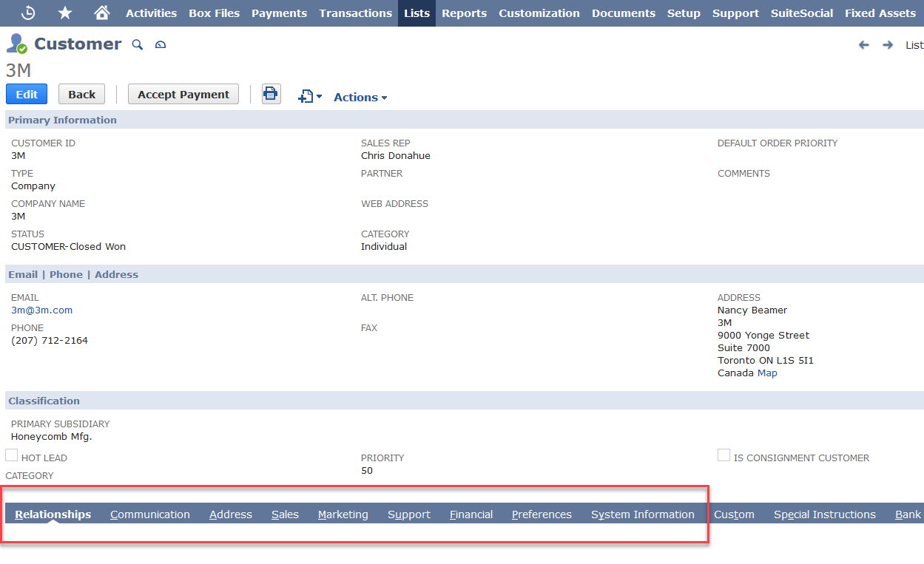This screenshot has width=924, height=564.
Task: Open the Lists menu
Action: pyautogui.click(x=417, y=13)
